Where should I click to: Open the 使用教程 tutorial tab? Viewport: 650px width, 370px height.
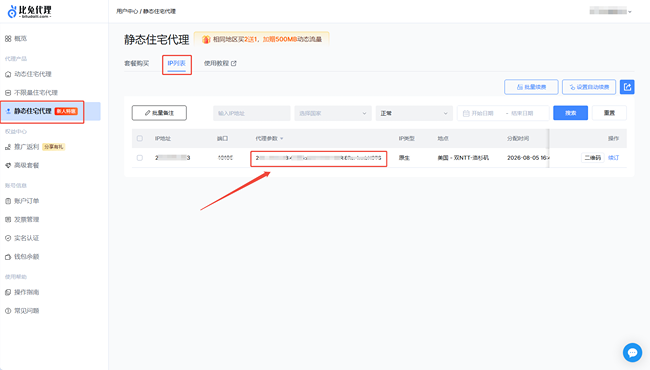(220, 63)
